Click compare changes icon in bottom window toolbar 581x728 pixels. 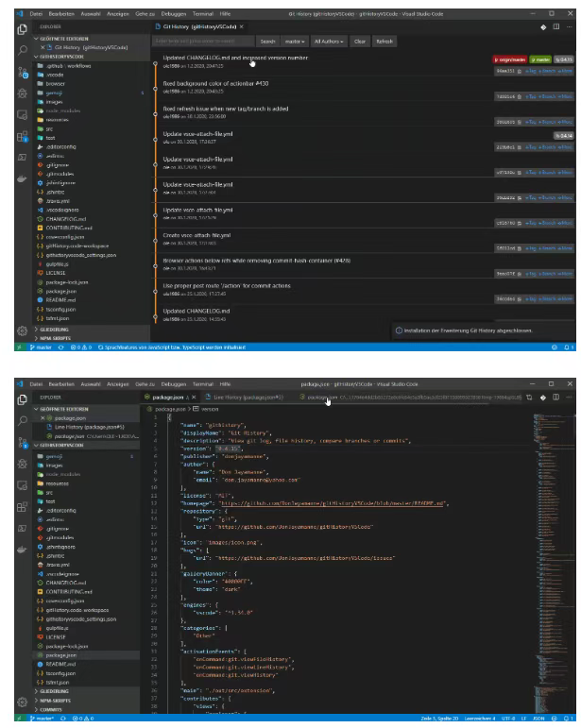pos(529,398)
